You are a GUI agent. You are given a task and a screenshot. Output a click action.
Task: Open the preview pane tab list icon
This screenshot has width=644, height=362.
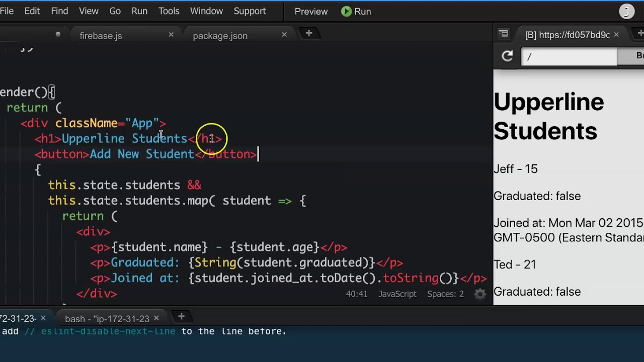point(503,34)
